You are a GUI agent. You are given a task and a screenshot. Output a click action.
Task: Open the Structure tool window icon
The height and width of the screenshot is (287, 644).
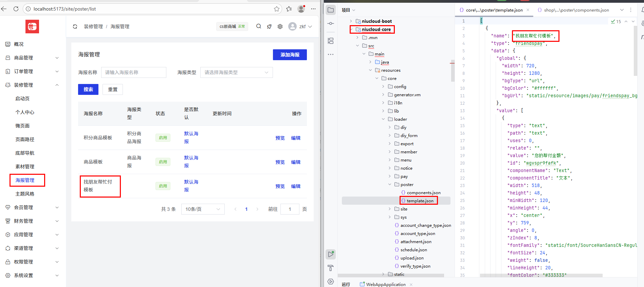pos(331,41)
